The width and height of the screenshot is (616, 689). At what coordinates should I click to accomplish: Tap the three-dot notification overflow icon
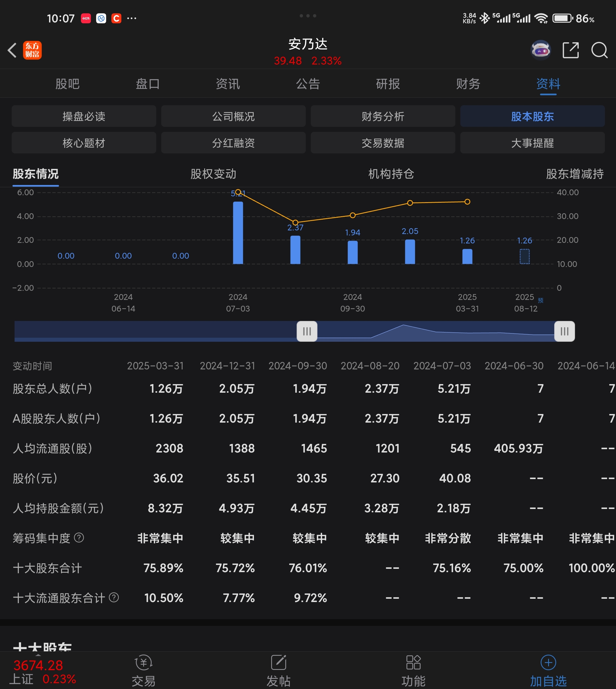[132, 18]
